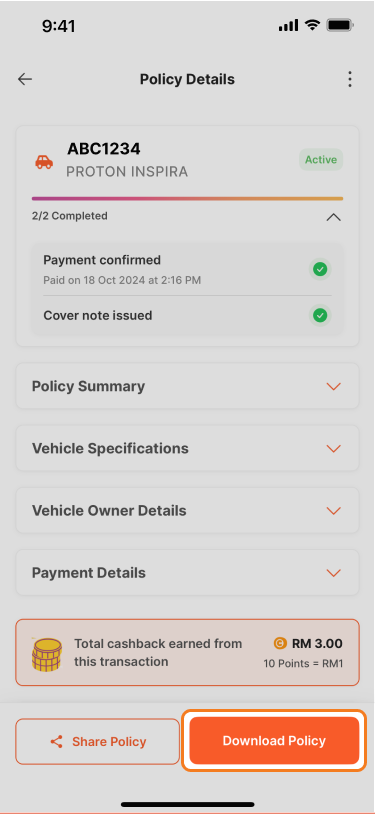Open the three-dot more options menu
The height and width of the screenshot is (814, 375).
coord(350,79)
